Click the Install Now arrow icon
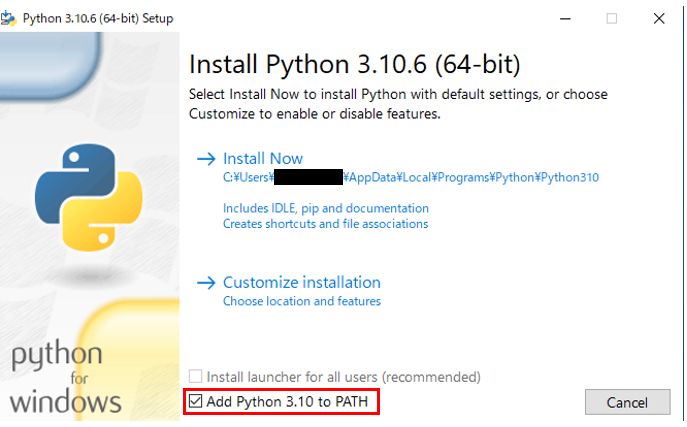687x427 pixels. tap(206, 159)
